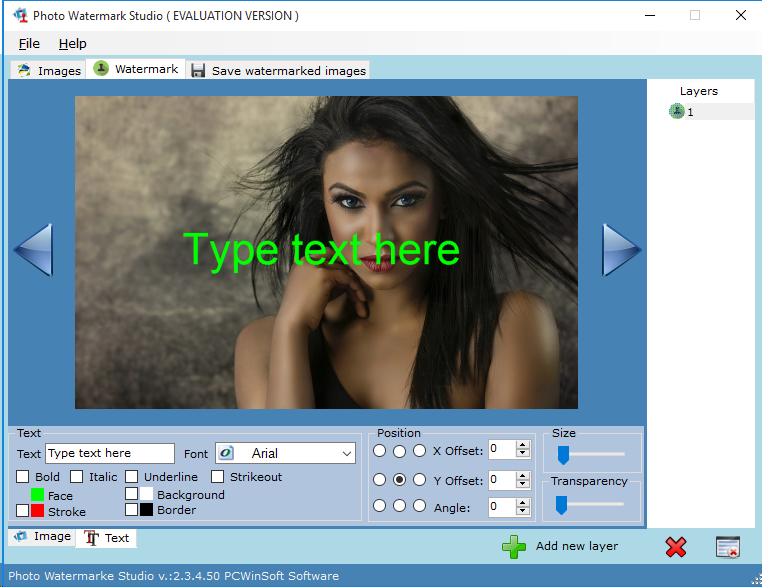Increase X Offset with up arrow

[x=522, y=445]
